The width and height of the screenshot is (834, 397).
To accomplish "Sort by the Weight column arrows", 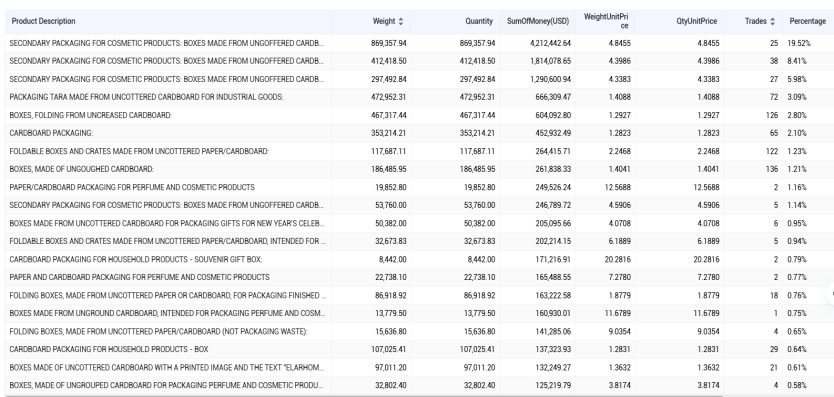I will (x=401, y=21).
